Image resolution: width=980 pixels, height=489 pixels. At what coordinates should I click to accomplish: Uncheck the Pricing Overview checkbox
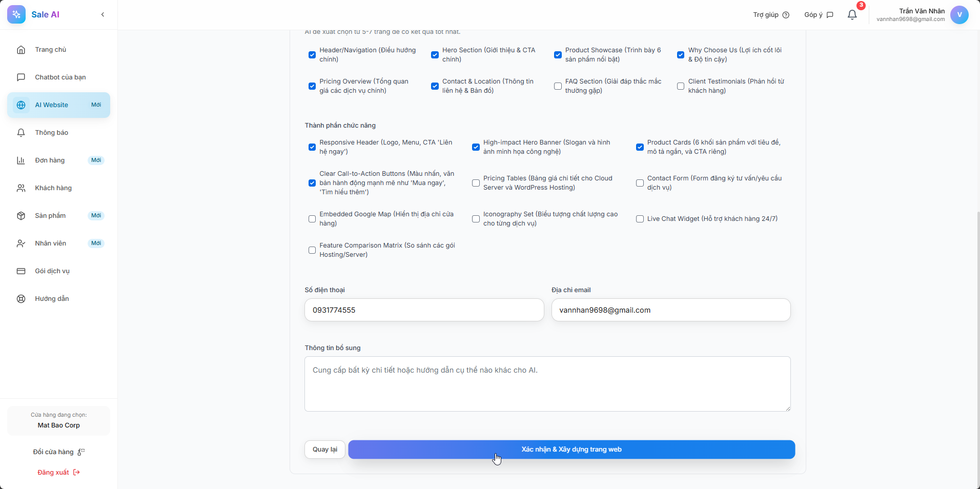click(312, 86)
